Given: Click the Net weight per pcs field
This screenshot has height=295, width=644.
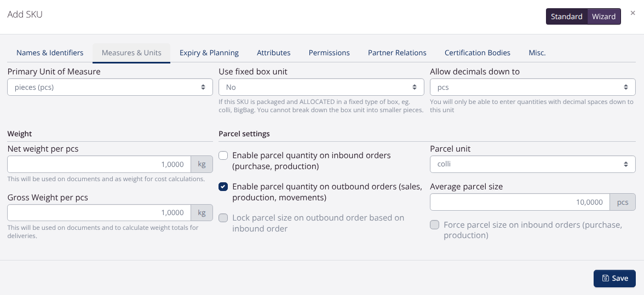Looking at the screenshot, I should 99,164.
